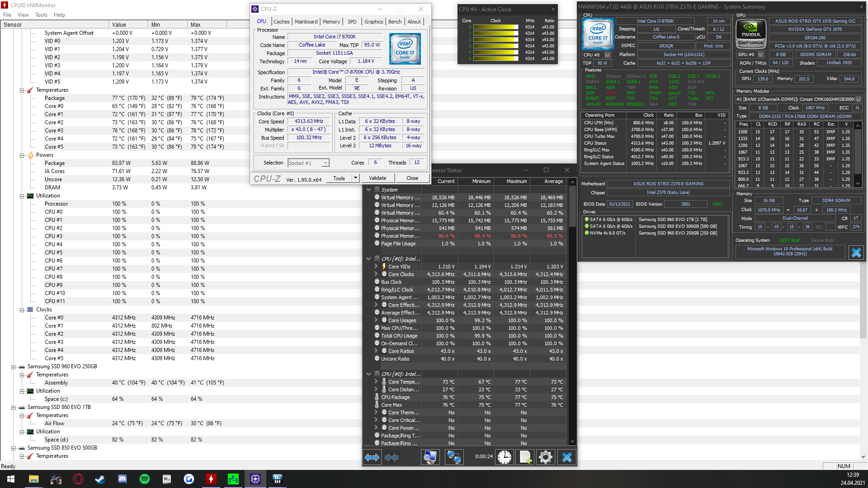Screen dimensions: 868x488
Task: Open the Tools menu in HWMonitor
Action: click(x=41, y=15)
